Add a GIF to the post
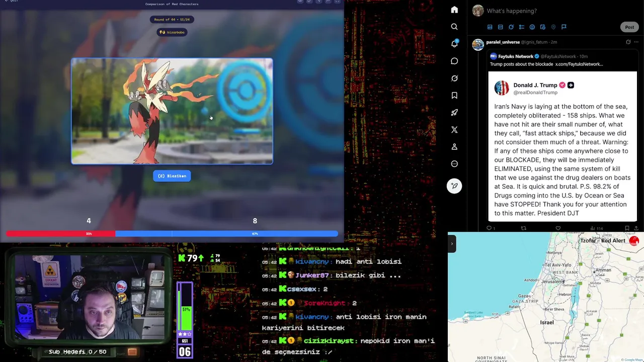This screenshot has height=362, width=644. point(500,27)
